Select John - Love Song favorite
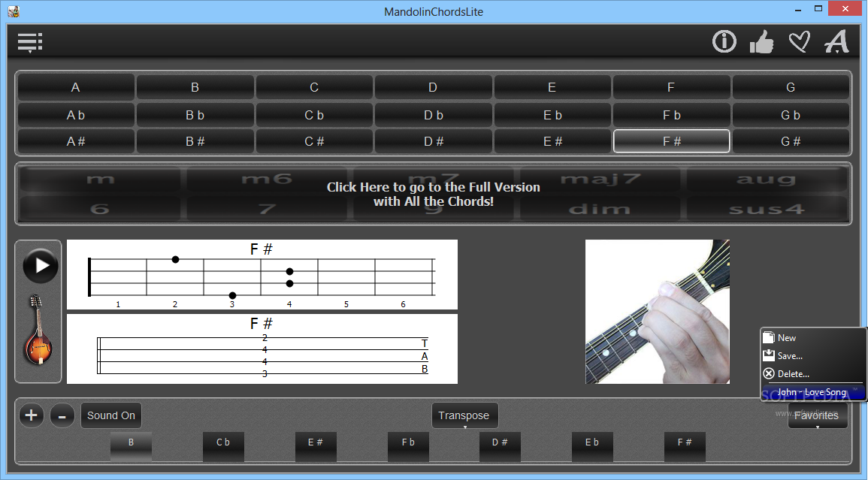The height and width of the screenshot is (480, 868). pyautogui.click(x=812, y=392)
